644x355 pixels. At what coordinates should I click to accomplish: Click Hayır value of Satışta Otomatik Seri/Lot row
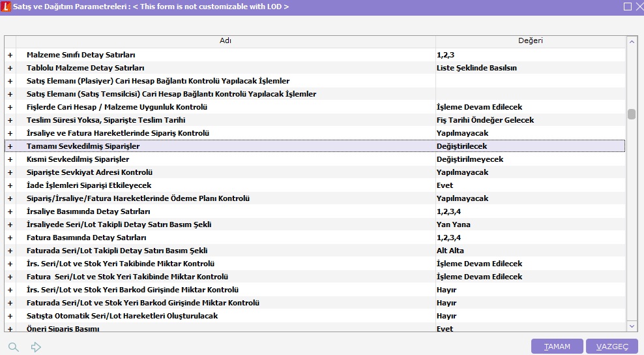click(446, 316)
